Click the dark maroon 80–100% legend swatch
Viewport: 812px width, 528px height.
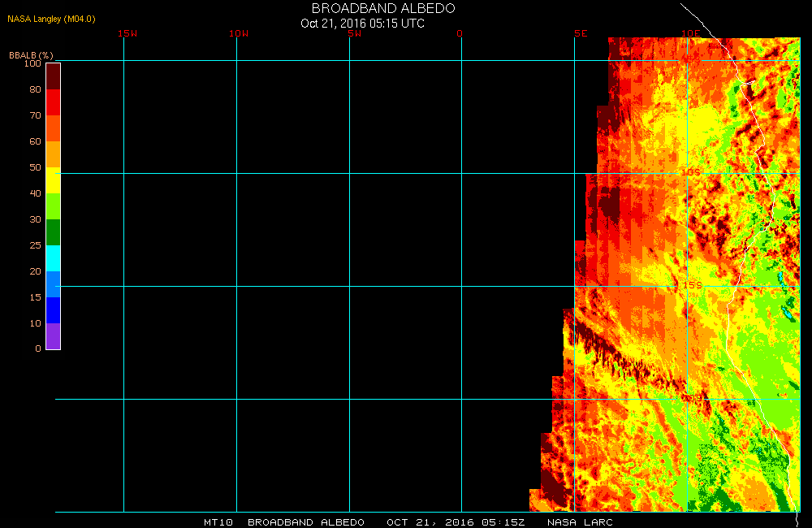click(x=53, y=76)
